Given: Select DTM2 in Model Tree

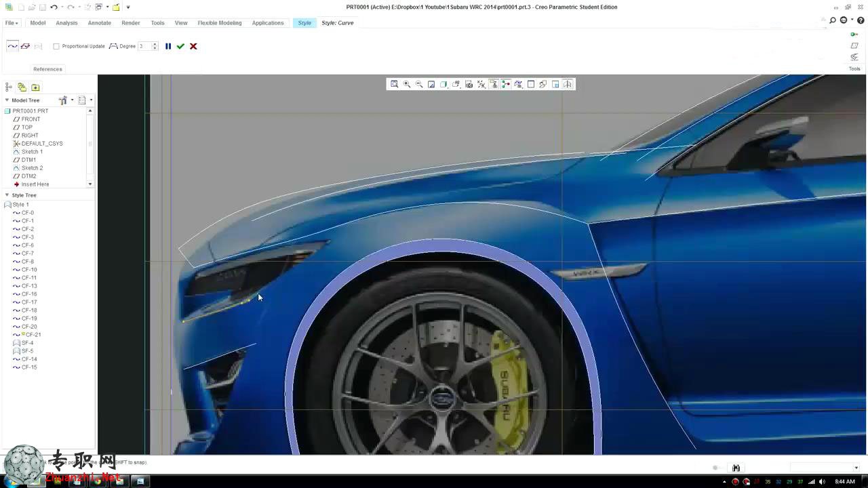Looking at the screenshot, I should tap(28, 176).
